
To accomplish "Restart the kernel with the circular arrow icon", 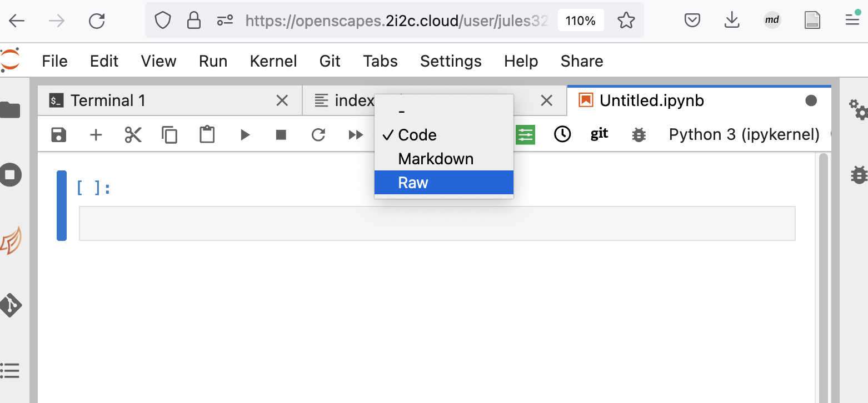I will click(x=318, y=135).
